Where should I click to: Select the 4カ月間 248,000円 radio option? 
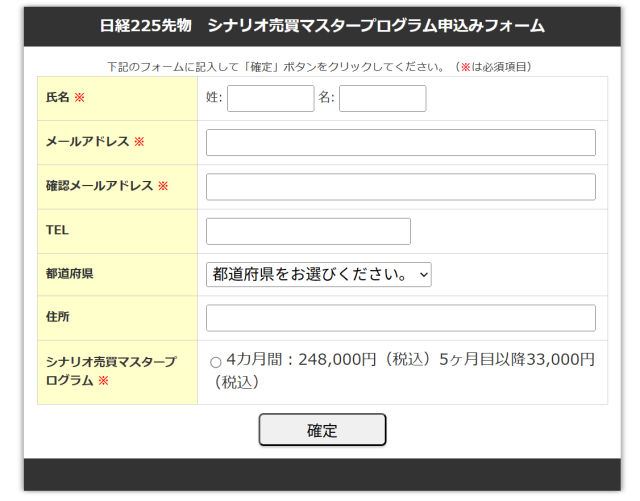(x=216, y=362)
